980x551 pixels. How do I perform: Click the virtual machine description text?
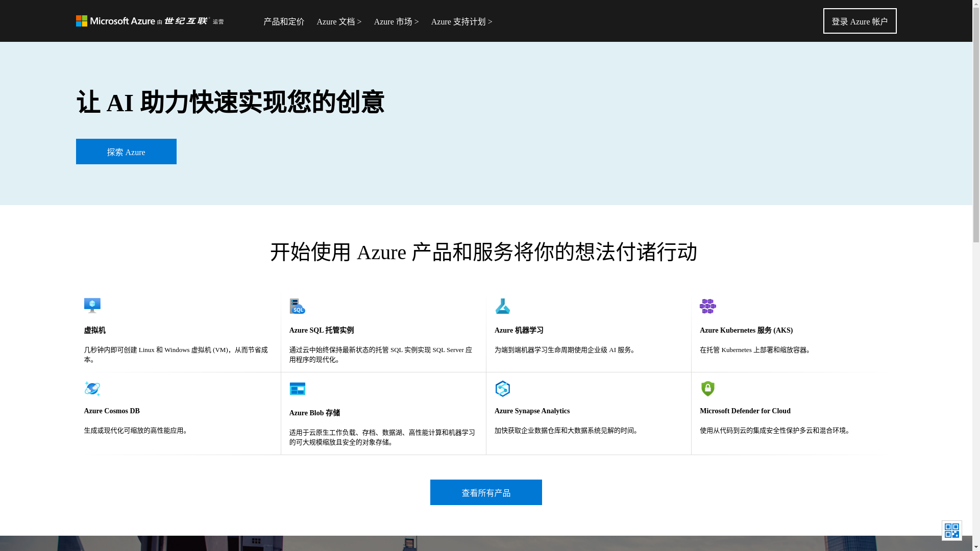click(176, 355)
